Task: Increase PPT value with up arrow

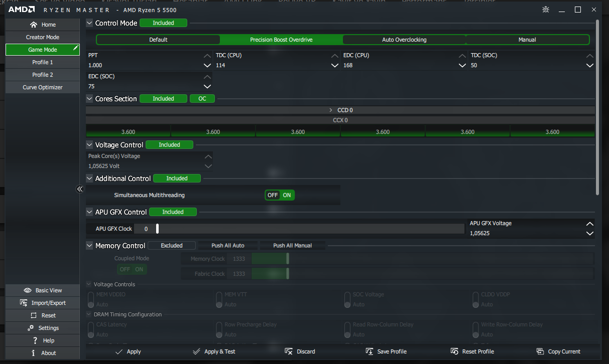Action: [x=207, y=56]
